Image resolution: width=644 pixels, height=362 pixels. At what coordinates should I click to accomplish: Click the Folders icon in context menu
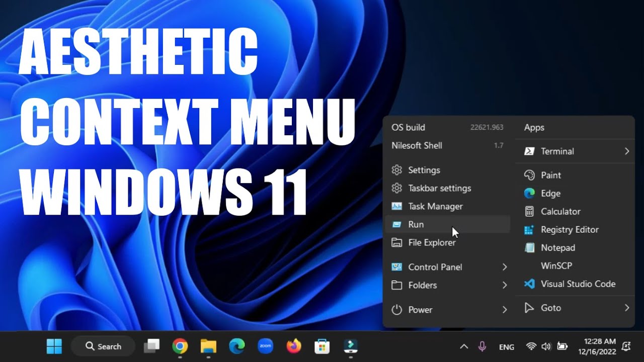(x=397, y=285)
